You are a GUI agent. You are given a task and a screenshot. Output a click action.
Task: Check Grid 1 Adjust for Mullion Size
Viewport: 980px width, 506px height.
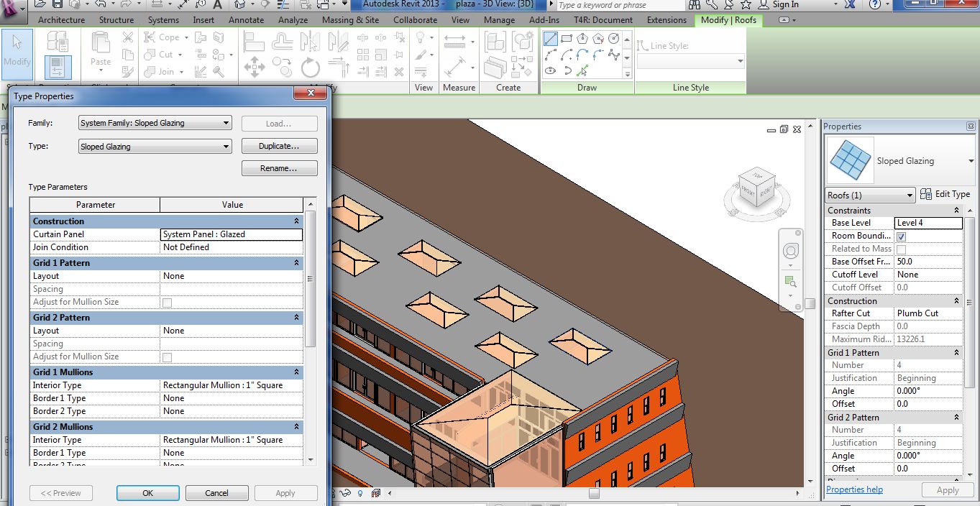click(167, 303)
